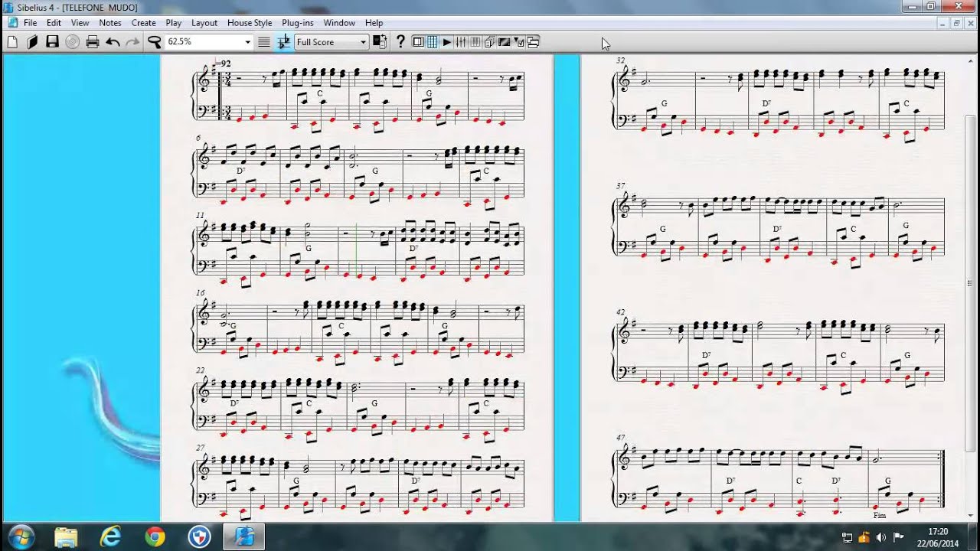Open Action Center flag tray icon
The height and width of the screenshot is (551, 980).
pyautogui.click(x=898, y=537)
